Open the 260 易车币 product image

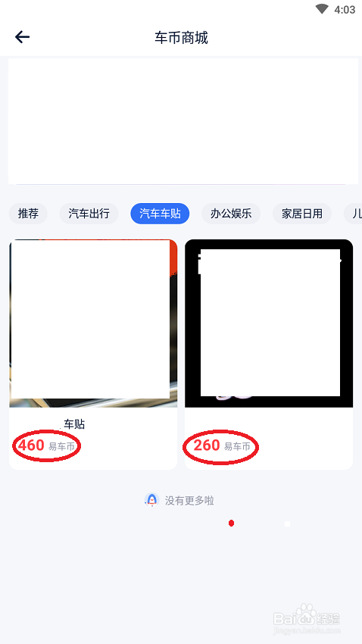[269, 324]
